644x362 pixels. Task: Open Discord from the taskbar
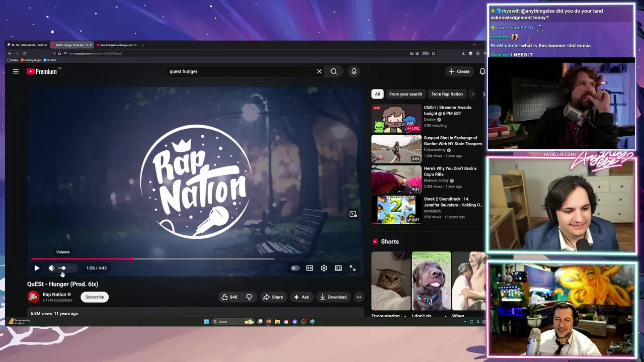(x=295, y=322)
